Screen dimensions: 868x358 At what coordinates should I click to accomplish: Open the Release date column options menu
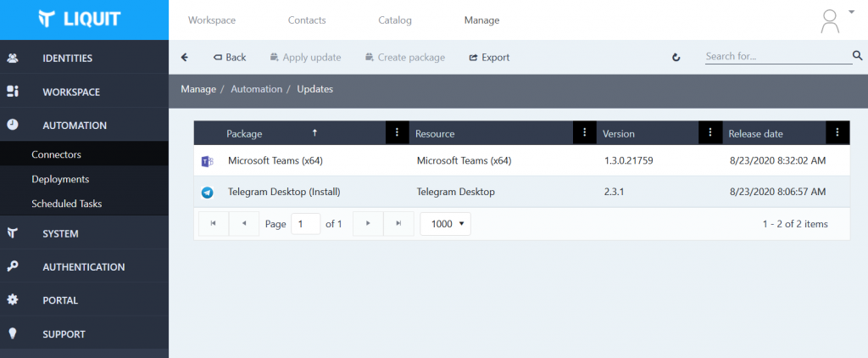(837, 132)
